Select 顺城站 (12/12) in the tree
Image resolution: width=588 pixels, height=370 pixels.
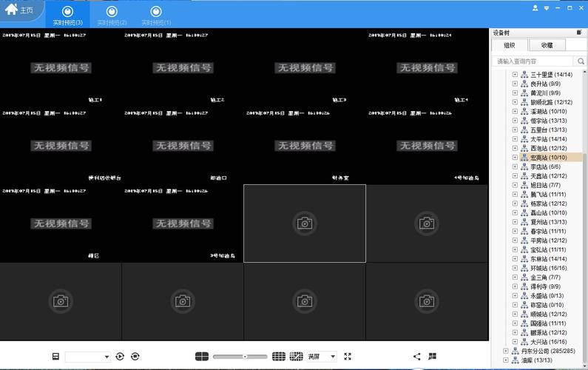click(548, 314)
